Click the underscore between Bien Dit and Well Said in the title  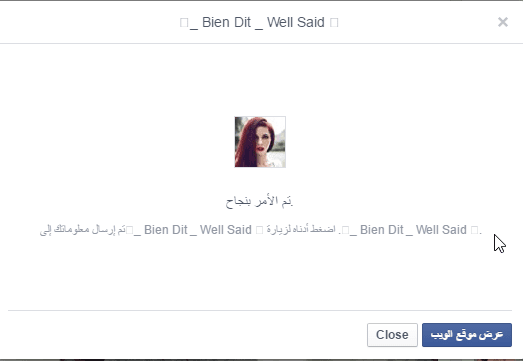(x=259, y=28)
